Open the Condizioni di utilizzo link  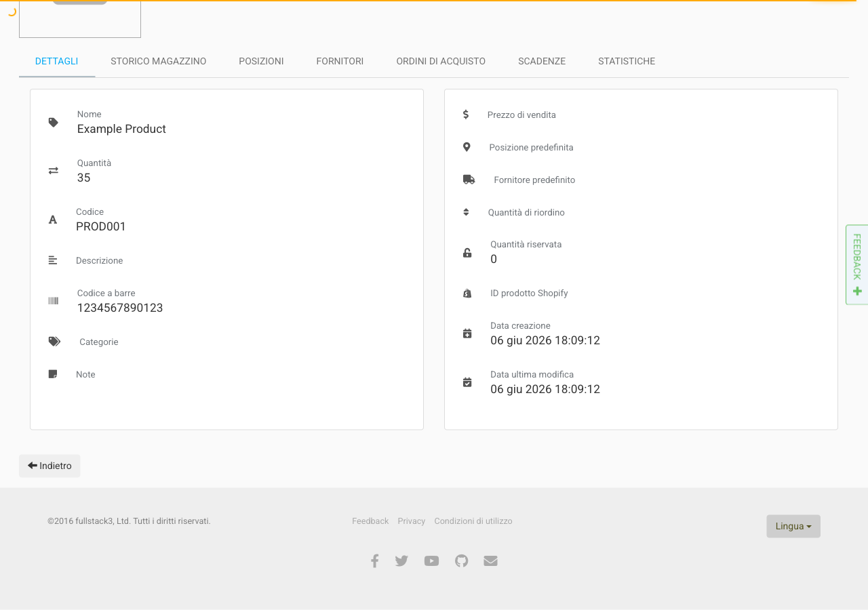(473, 521)
